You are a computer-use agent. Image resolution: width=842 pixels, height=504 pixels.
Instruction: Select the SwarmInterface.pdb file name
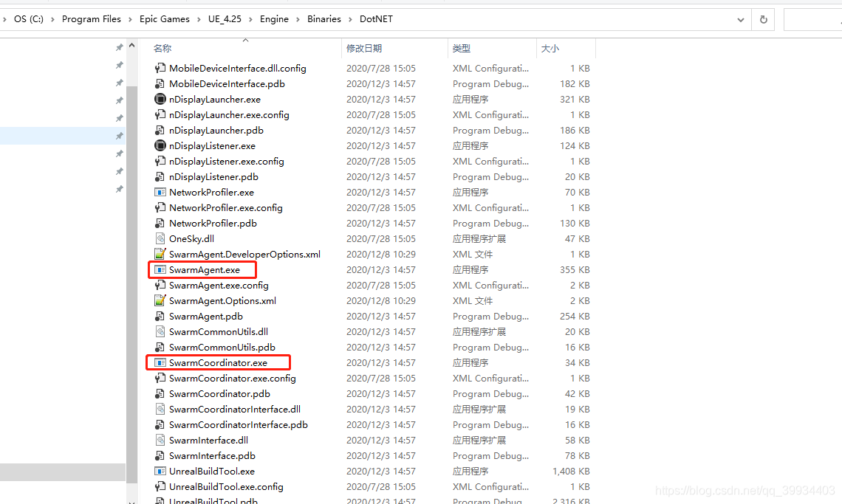212,456
